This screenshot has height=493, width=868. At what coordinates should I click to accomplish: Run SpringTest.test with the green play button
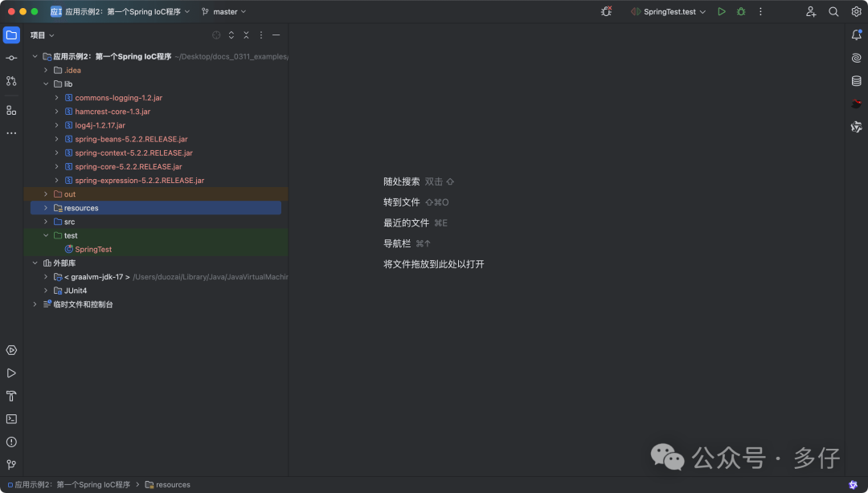coord(721,11)
